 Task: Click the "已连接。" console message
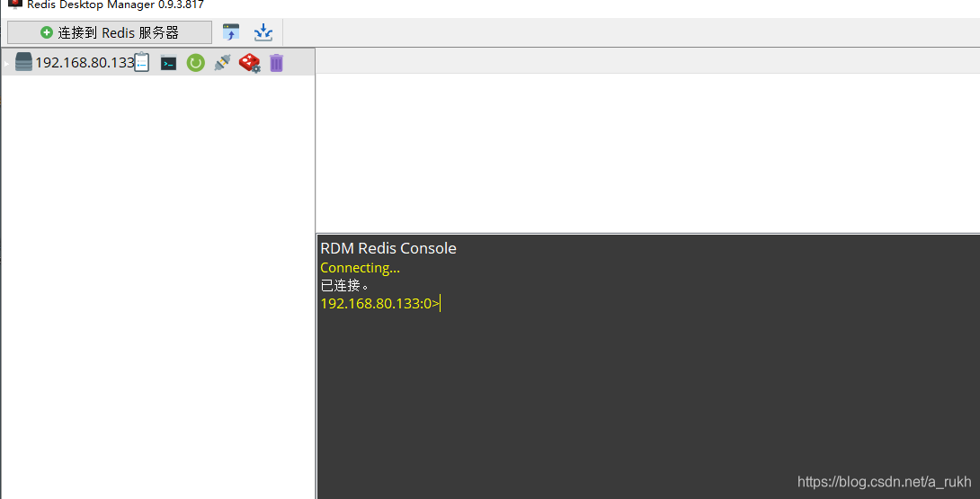[x=344, y=286]
